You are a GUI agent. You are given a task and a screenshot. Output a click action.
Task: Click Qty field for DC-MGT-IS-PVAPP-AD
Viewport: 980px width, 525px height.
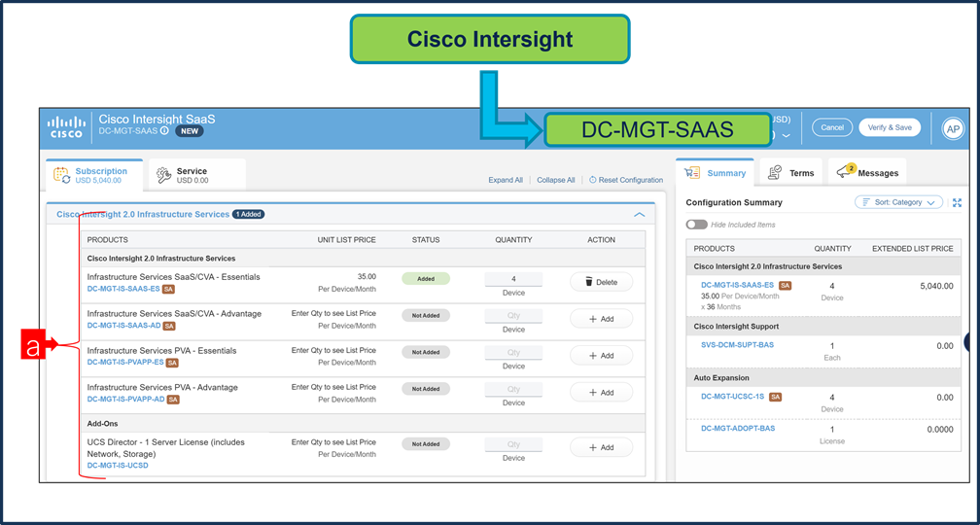click(513, 389)
